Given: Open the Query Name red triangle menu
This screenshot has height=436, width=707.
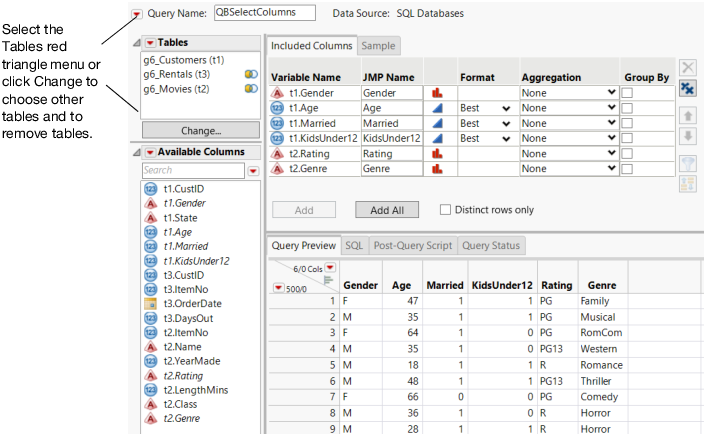Looking at the screenshot, I should point(137,13).
